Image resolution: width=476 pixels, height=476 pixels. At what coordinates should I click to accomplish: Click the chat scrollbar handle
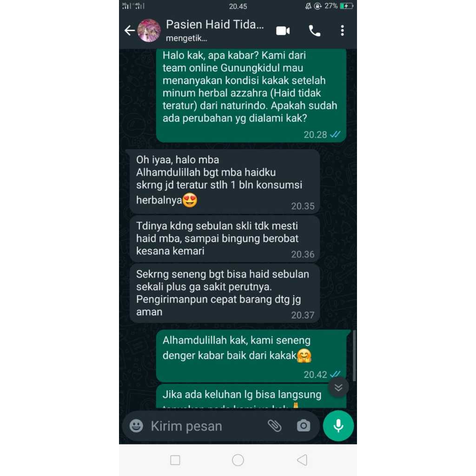click(x=354, y=356)
